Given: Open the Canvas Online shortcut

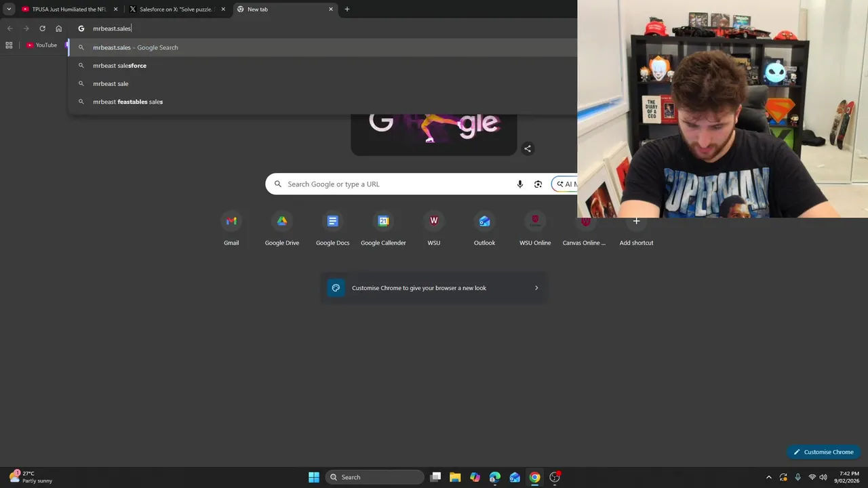Looking at the screenshot, I should 585,230.
